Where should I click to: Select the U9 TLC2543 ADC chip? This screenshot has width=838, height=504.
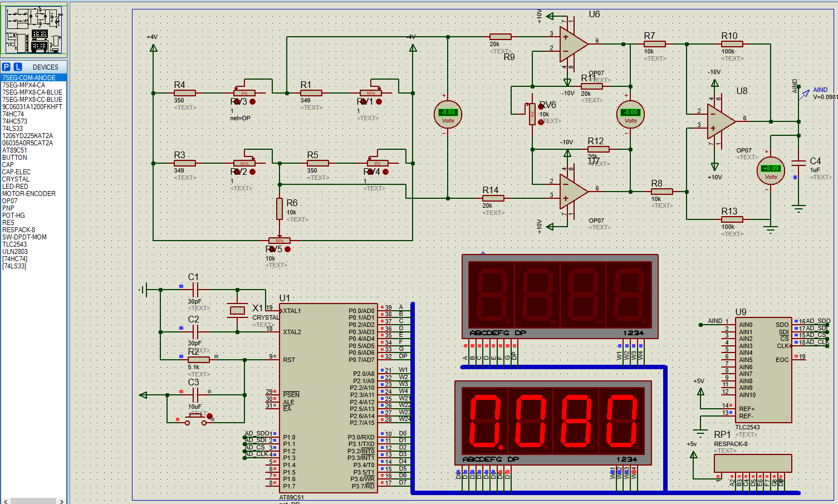763,371
